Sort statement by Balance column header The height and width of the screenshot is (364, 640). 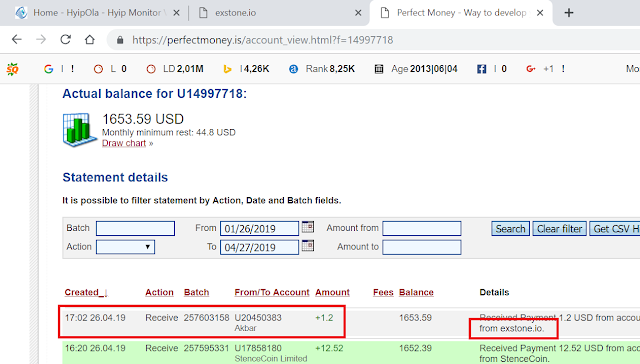[416, 292]
